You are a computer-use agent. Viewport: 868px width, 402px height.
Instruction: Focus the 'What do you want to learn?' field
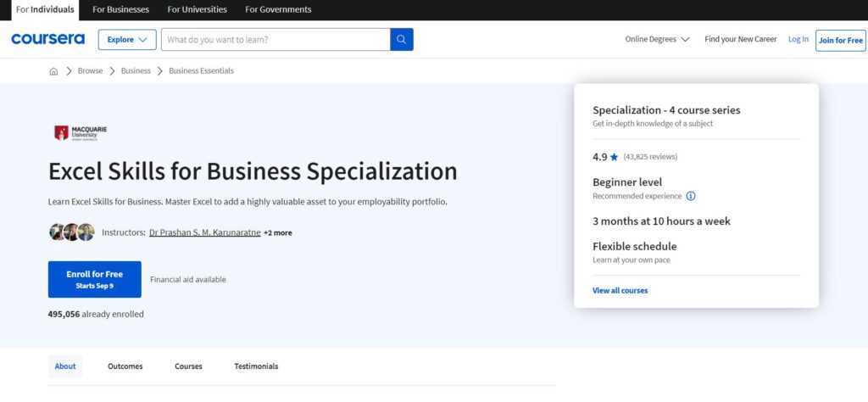coord(275,39)
